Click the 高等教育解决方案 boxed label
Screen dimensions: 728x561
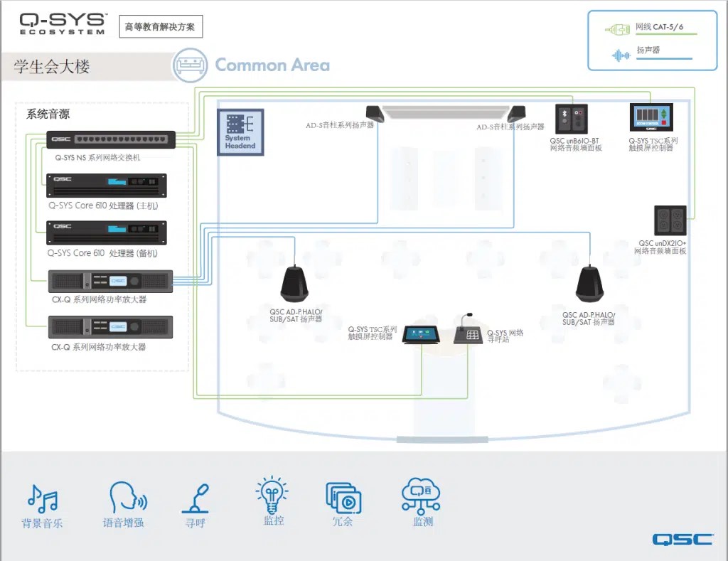(x=161, y=27)
